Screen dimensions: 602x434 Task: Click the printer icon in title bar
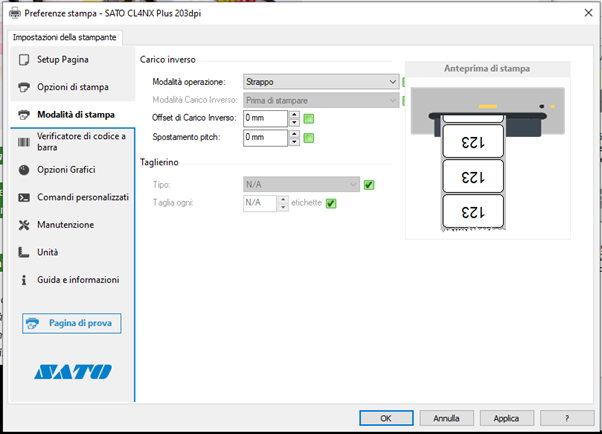click(x=15, y=13)
